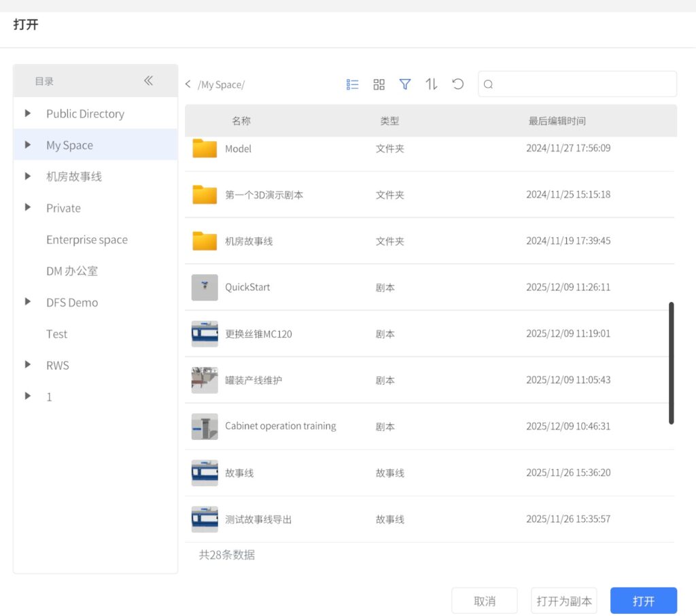The height and width of the screenshot is (616, 696).
Task: Collapse the directory panel
Action: pyautogui.click(x=148, y=81)
